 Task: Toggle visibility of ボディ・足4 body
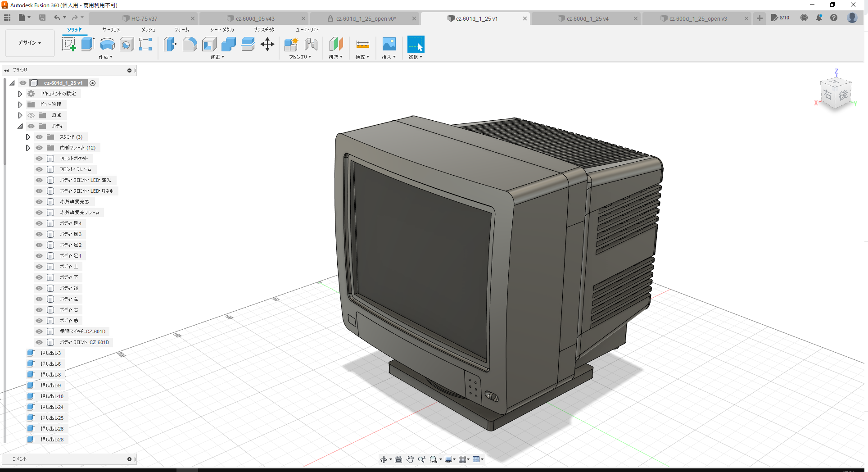click(39, 223)
